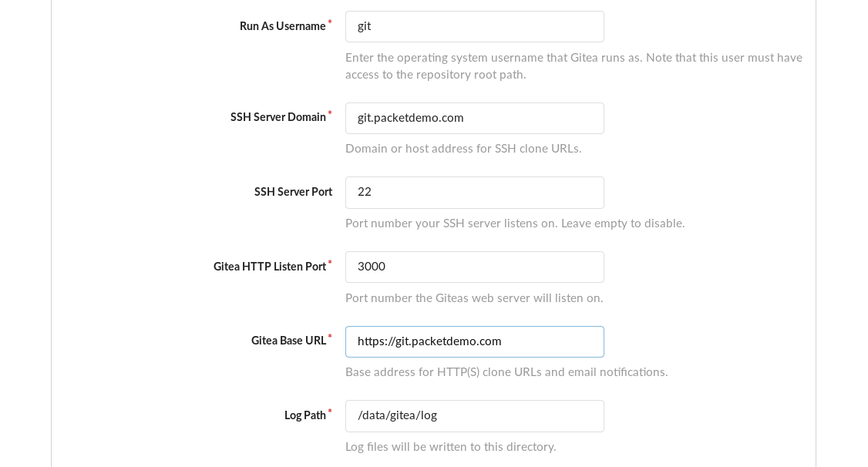Click the SSH Server Domain label
The image size is (868, 467).
coord(278,117)
